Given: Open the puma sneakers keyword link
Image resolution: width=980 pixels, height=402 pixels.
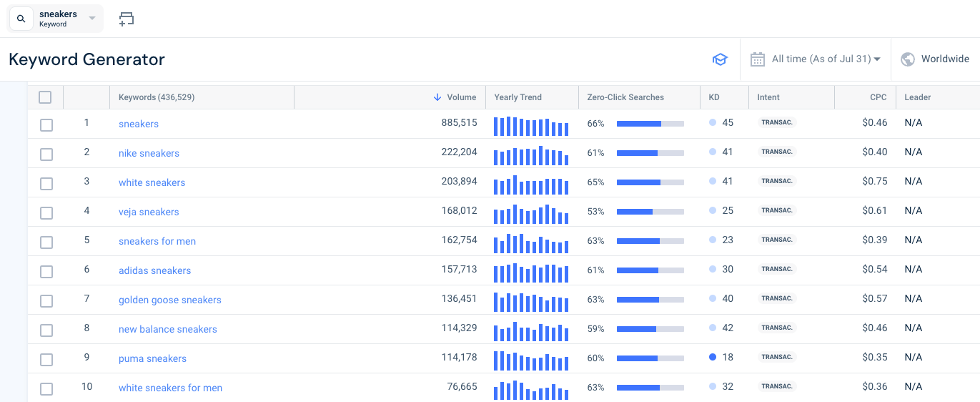Looking at the screenshot, I should tap(152, 358).
